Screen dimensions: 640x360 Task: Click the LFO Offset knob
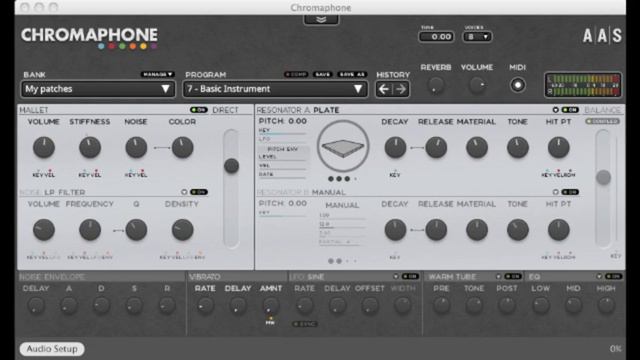tap(370, 305)
